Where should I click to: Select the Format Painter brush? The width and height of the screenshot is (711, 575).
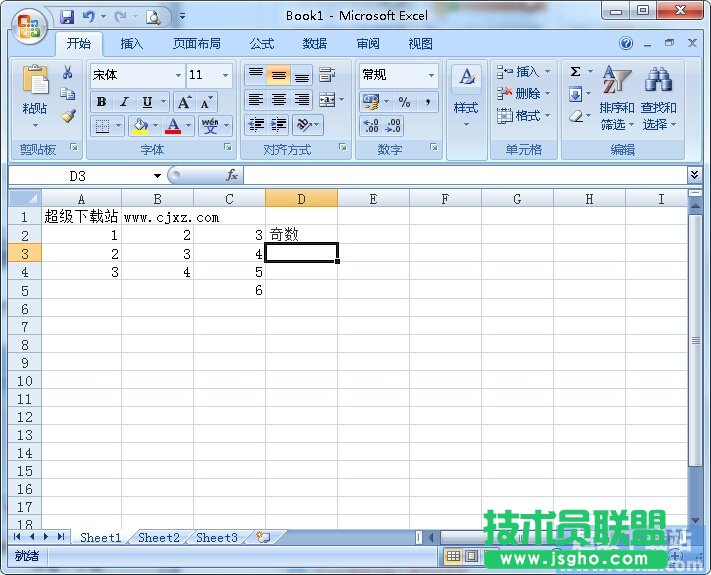(68, 116)
